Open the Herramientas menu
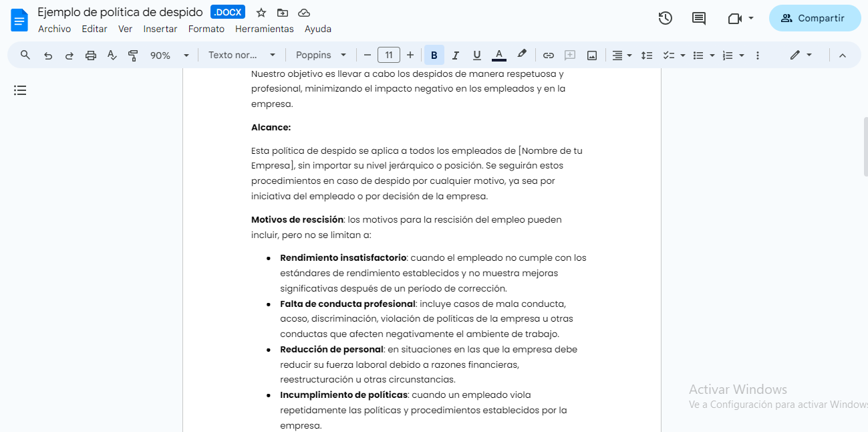Image resolution: width=868 pixels, height=432 pixels. pos(265,29)
